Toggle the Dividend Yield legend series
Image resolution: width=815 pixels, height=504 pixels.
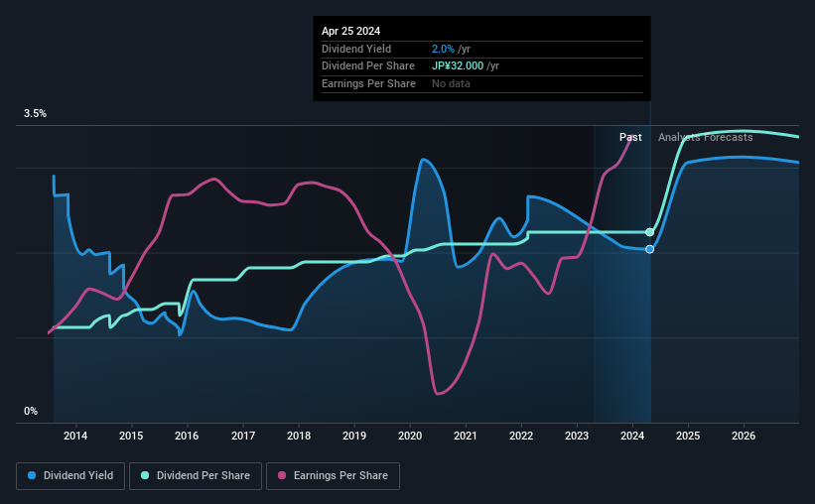coord(70,476)
